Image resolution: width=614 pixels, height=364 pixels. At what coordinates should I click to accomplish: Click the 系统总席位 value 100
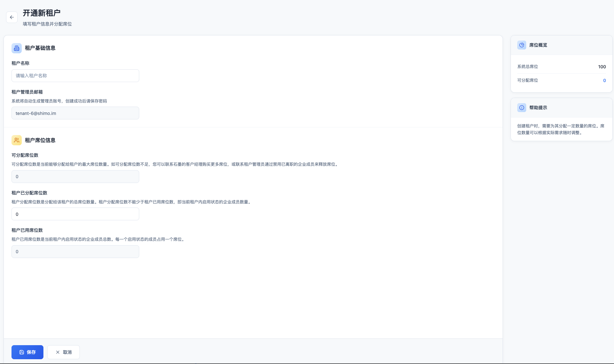coord(602,67)
